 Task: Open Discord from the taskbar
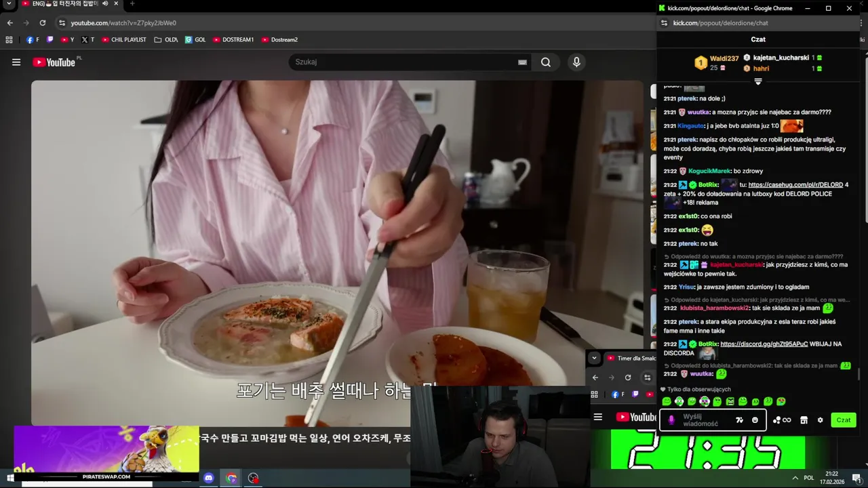coord(209,478)
